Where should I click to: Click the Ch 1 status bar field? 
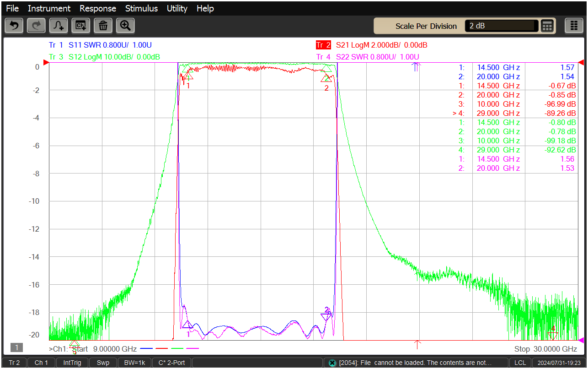click(x=41, y=363)
